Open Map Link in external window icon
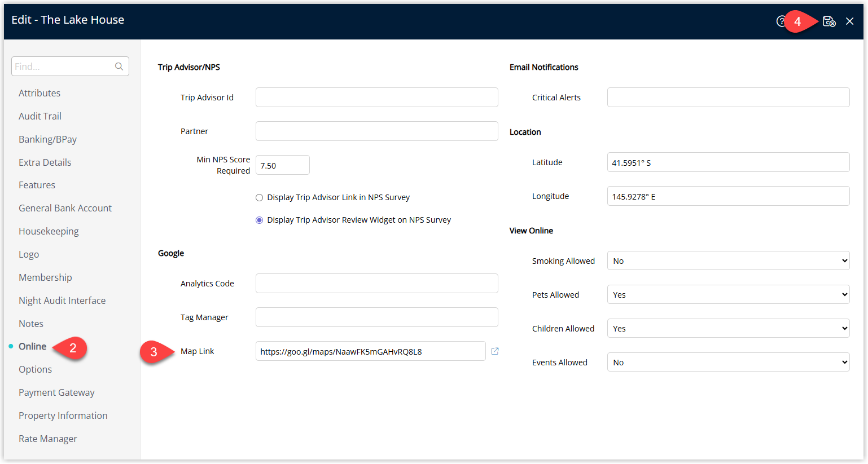Viewport: 868px width, 464px height. click(495, 351)
